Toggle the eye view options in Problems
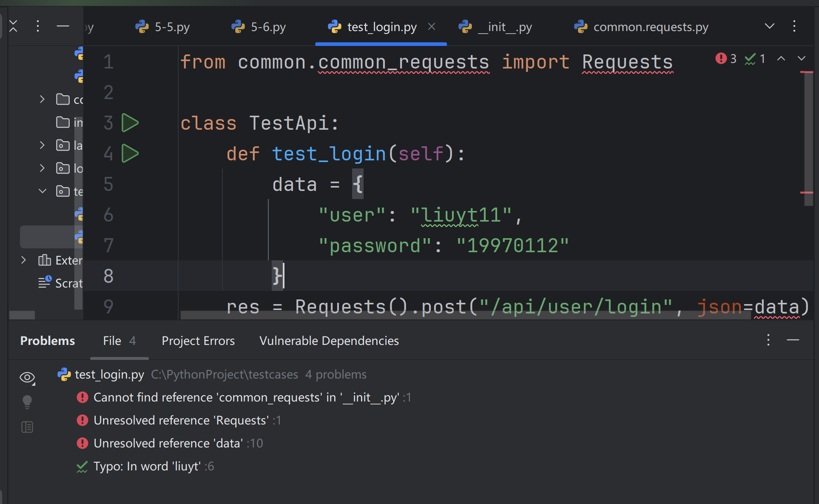Screen dimensions: 819x504 click(27, 377)
